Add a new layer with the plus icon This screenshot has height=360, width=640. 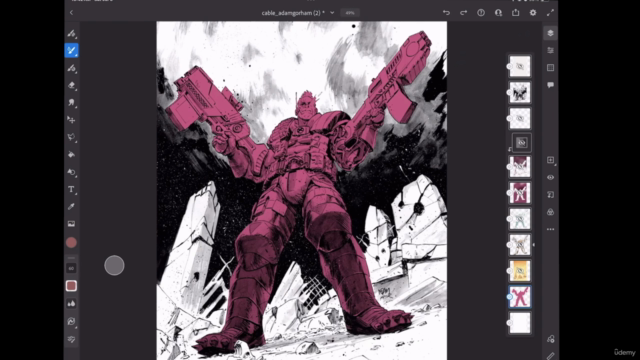click(550, 160)
